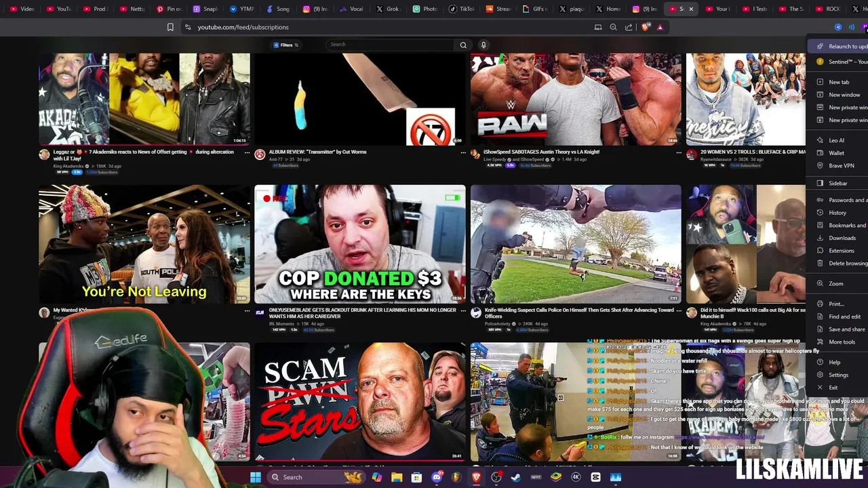Open Microsoft Store from the taskbar
Screen dimensions: 868x488
[416, 477]
